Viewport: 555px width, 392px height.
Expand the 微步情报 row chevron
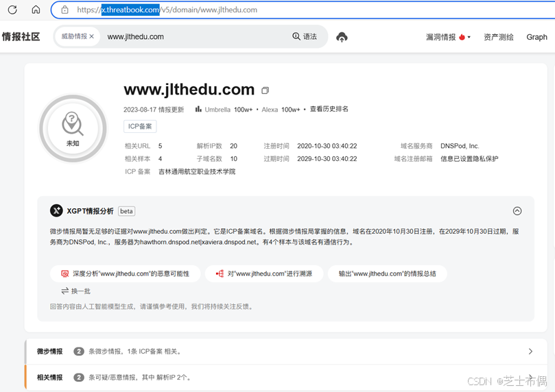click(x=530, y=352)
